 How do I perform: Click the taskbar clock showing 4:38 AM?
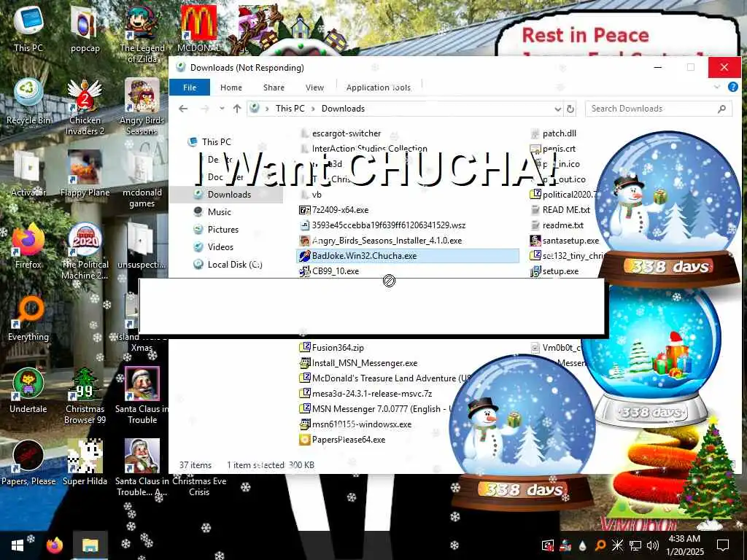pos(684,545)
